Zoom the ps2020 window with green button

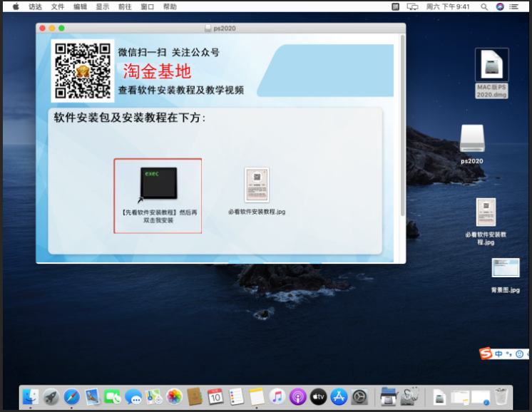(61, 28)
